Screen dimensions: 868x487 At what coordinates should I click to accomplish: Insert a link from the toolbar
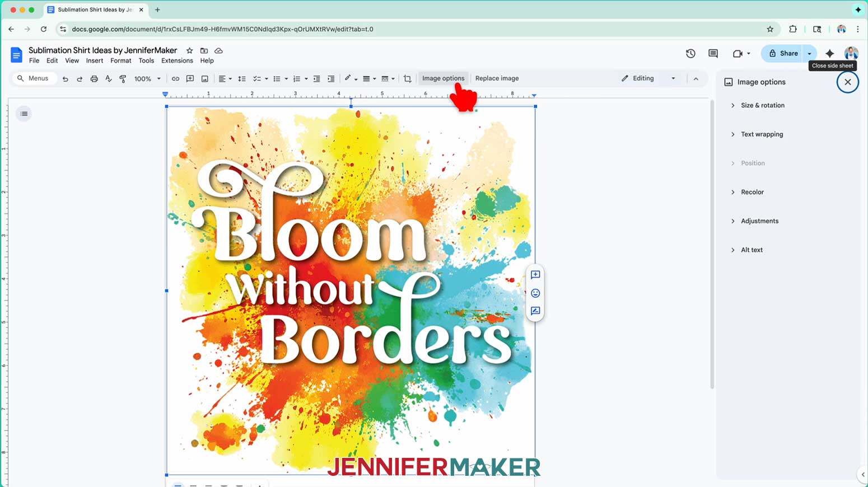(175, 79)
